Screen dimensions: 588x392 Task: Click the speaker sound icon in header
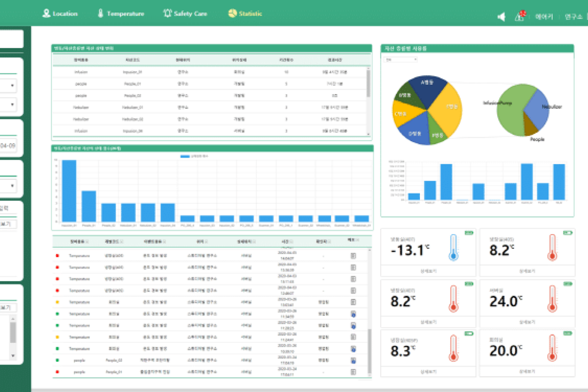(501, 17)
